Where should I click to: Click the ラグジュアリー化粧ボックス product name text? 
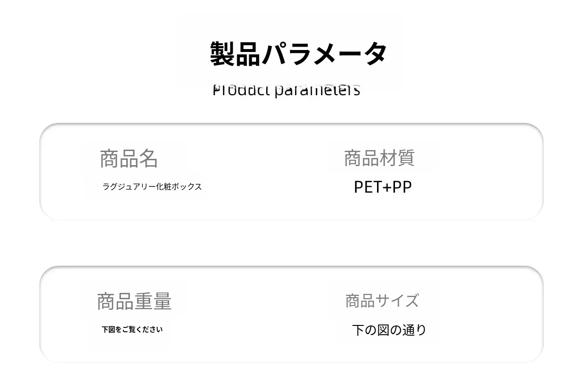(x=152, y=187)
